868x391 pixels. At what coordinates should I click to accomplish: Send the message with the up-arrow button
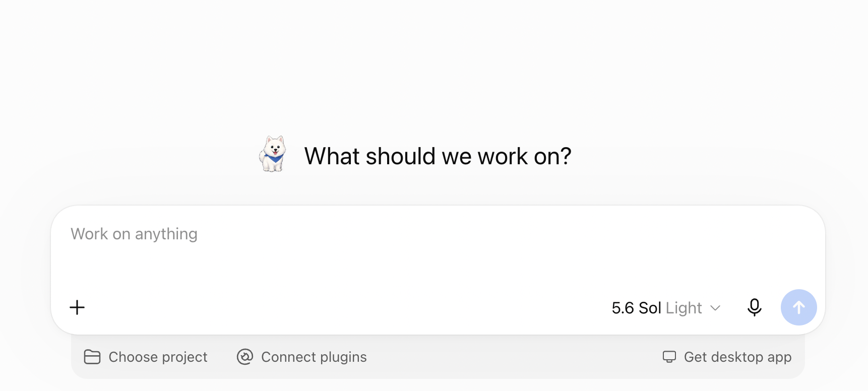coord(798,307)
